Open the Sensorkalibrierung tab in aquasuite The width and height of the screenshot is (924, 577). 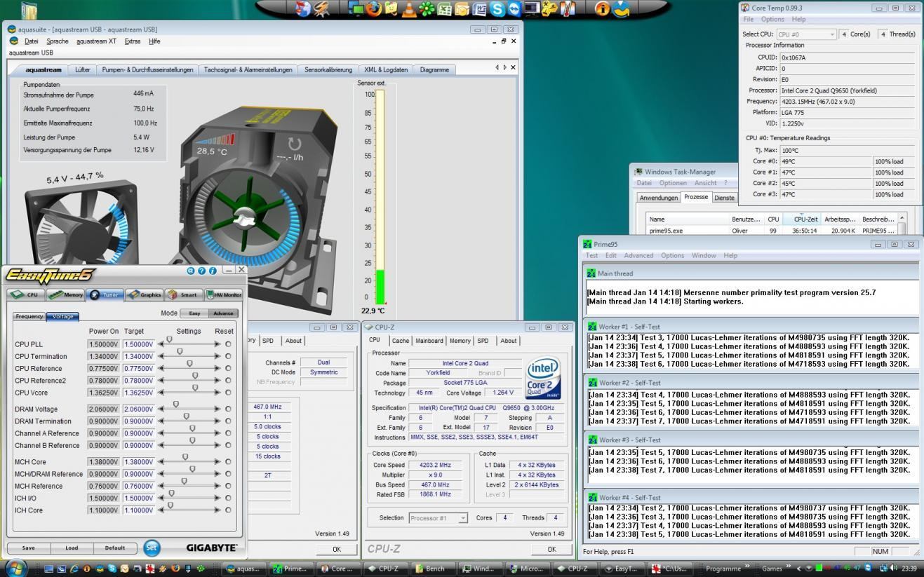[328, 69]
